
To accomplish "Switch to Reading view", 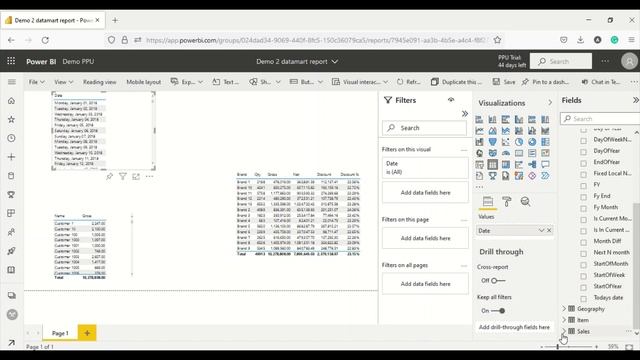I will point(100,82).
